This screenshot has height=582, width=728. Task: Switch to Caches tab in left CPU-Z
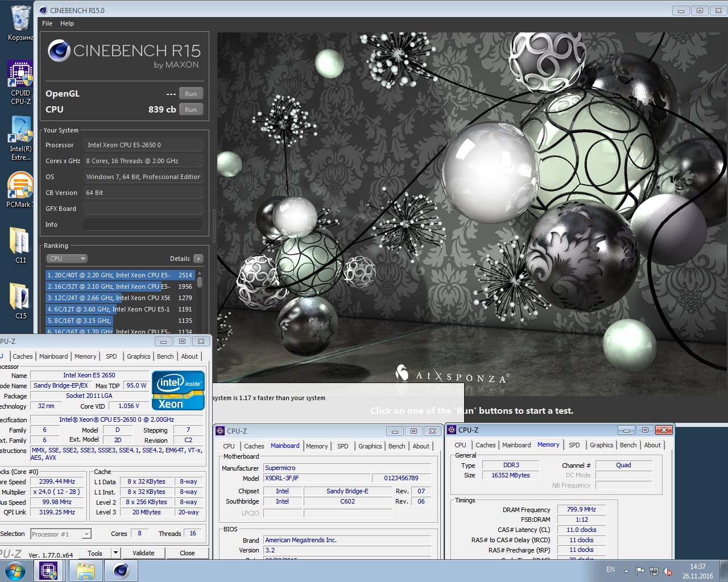pos(23,356)
